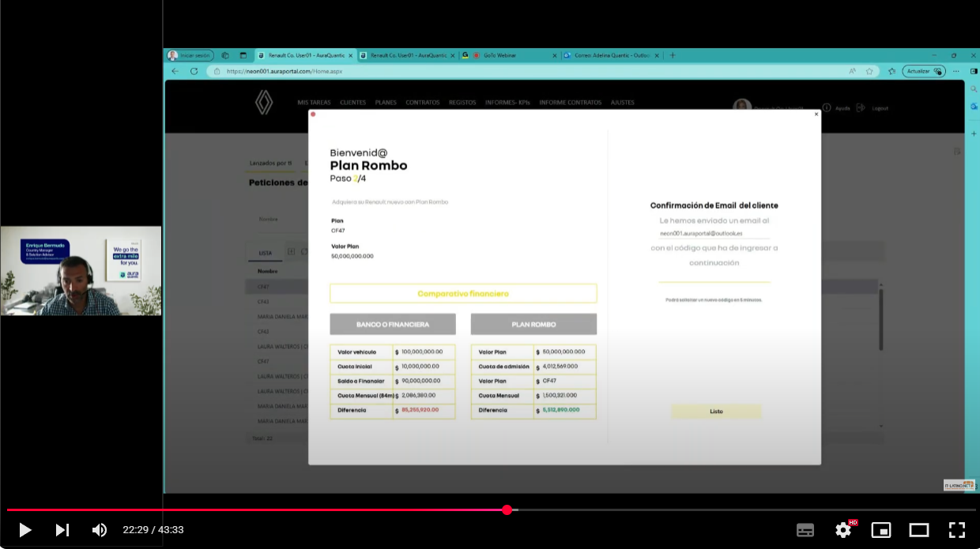Click the red Diferencia value 85,255,920.00
This screenshot has height=549, width=980.
pos(420,410)
